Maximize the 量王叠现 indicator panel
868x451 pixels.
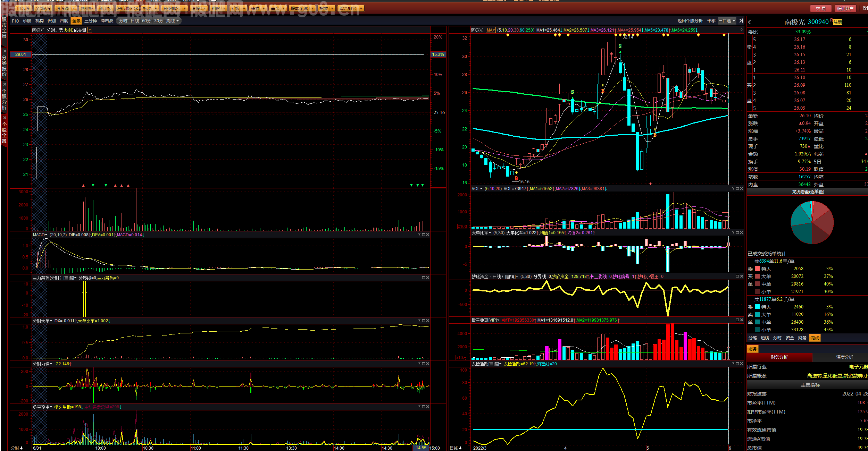tap(737, 320)
